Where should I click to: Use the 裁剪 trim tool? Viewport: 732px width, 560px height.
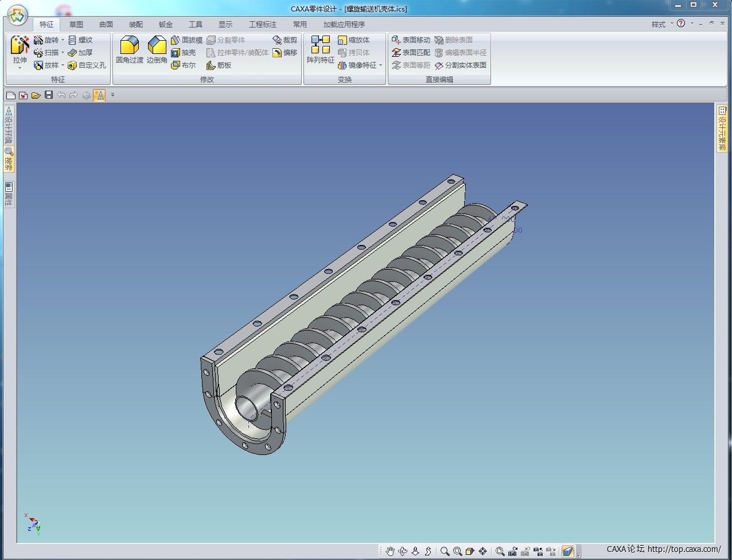coord(285,40)
